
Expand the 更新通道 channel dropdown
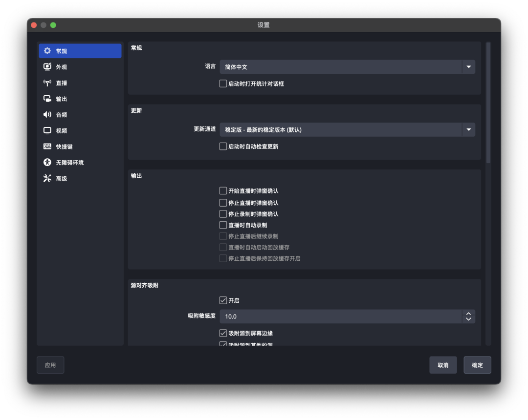(468, 129)
